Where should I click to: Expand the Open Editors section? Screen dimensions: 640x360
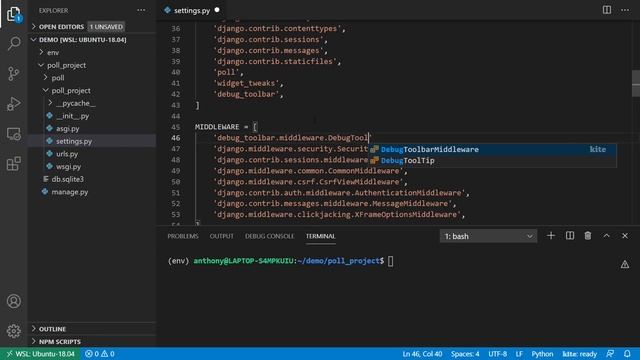point(33,27)
